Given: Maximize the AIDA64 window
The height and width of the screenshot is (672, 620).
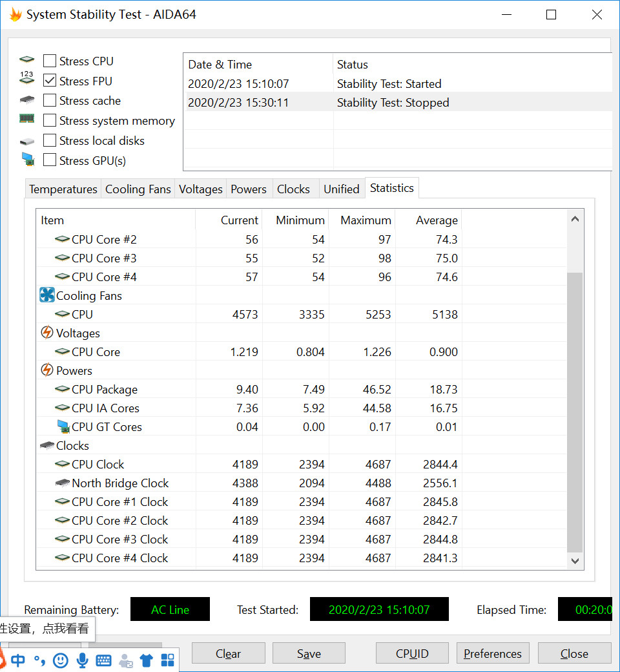Looking at the screenshot, I should point(551,15).
